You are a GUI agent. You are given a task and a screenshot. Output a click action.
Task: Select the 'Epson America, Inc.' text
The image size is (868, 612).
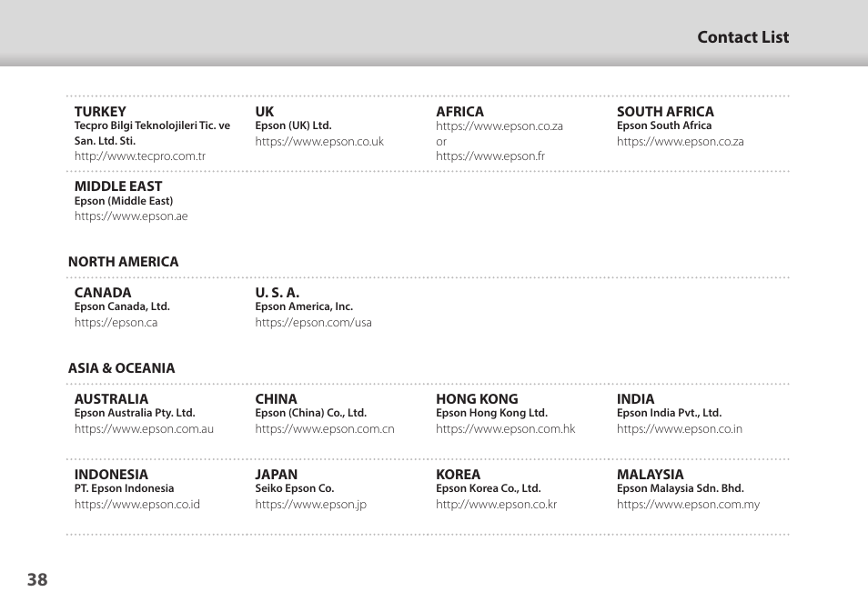click(304, 306)
